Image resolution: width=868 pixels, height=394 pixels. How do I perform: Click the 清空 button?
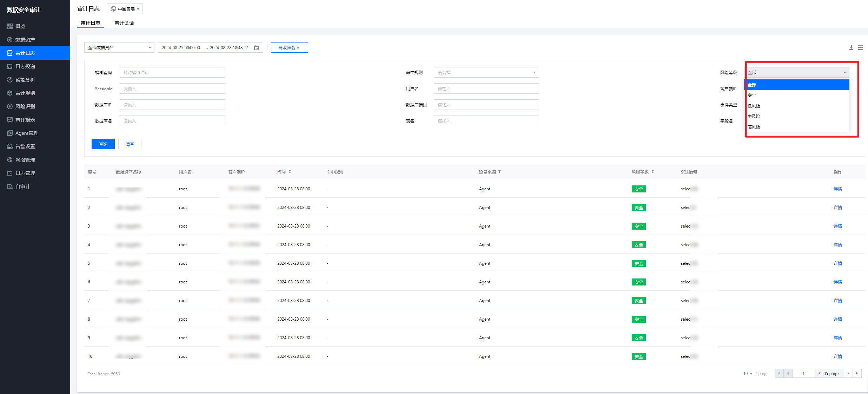point(130,144)
